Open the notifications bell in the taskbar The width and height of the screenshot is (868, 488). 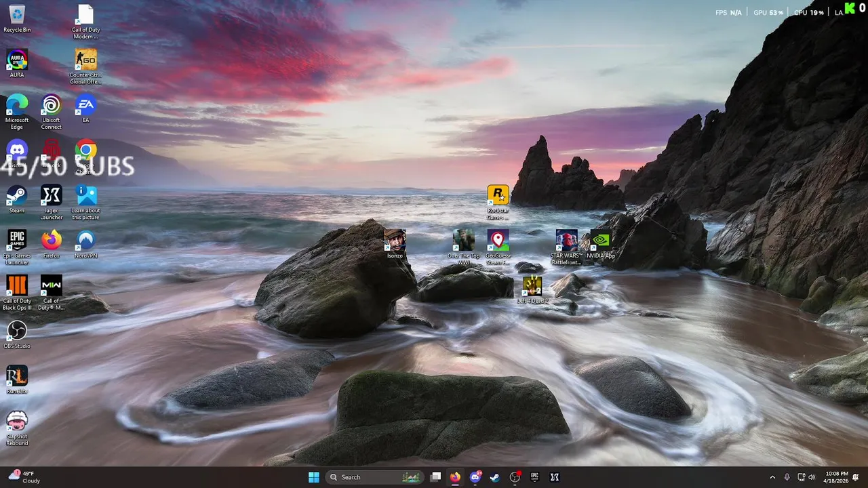tap(856, 477)
